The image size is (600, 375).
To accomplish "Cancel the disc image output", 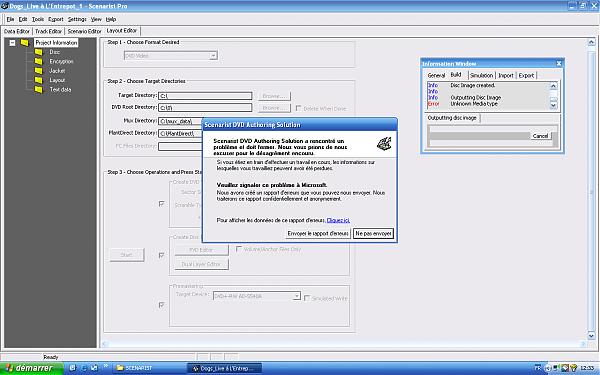I will coord(540,136).
